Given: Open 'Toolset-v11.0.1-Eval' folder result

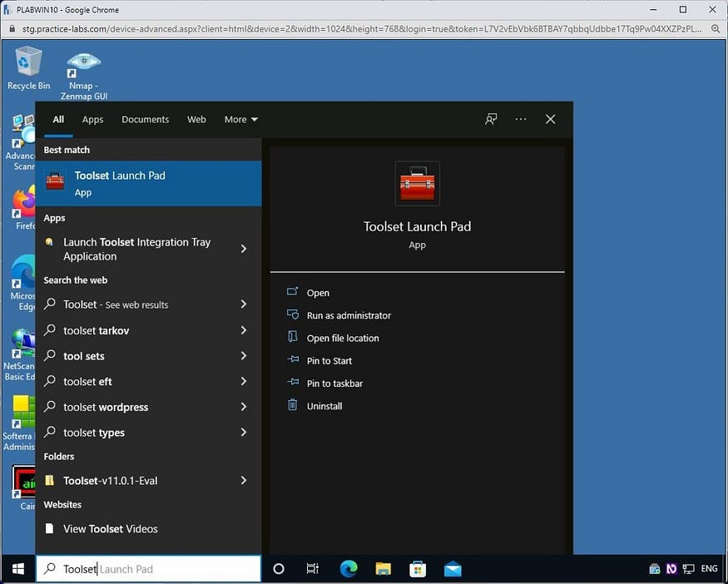Looking at the screenshot, I should pos(149,481).
